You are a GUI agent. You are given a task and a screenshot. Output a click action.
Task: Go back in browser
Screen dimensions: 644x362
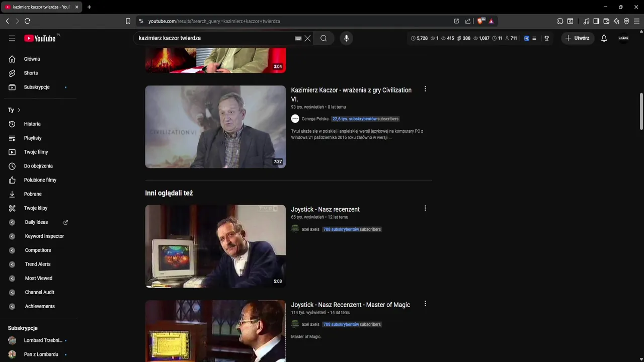click(7, 21)
